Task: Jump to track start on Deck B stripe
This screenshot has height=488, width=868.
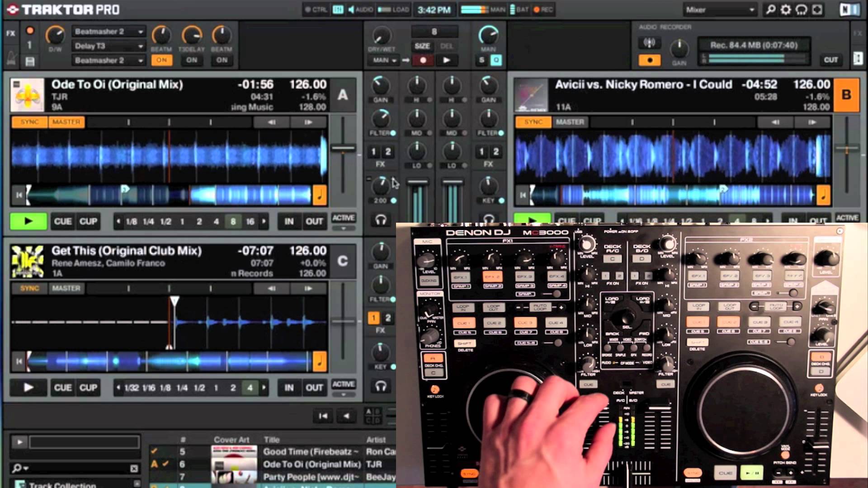Action: [523, 195]
